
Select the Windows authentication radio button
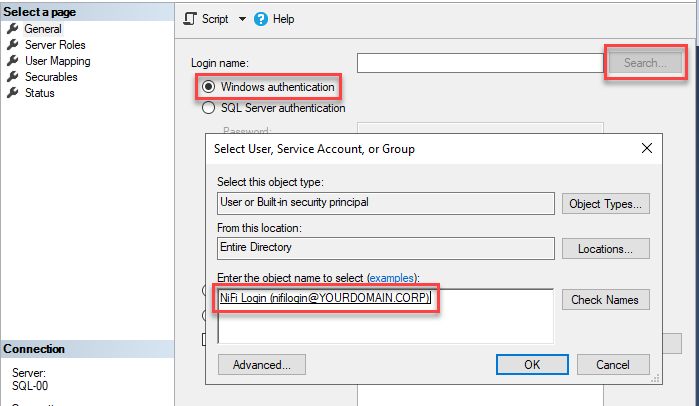(208, 87)
